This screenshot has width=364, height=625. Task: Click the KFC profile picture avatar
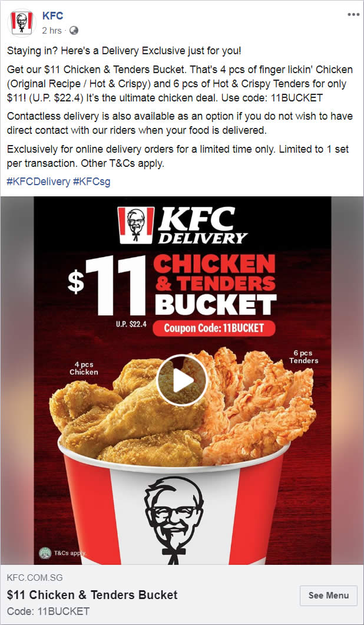22,22
